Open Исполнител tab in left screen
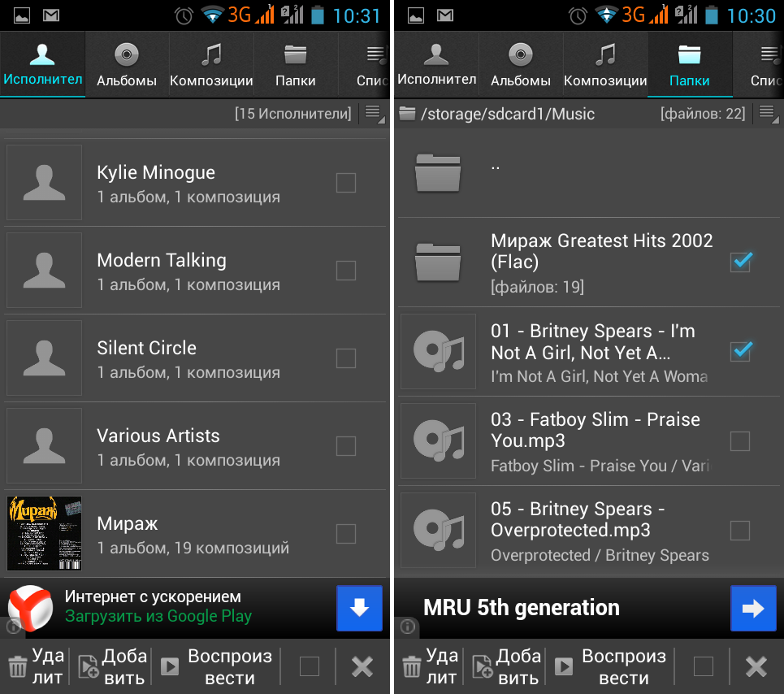784x694 pixels. 42,64
